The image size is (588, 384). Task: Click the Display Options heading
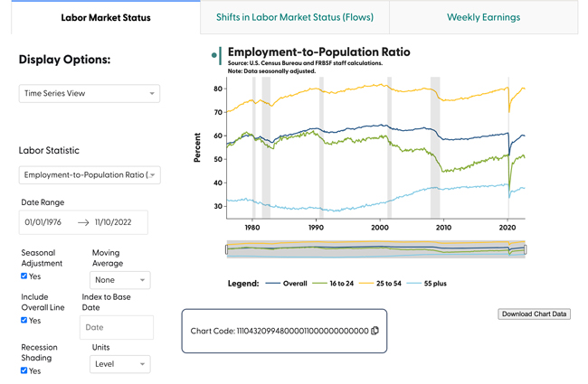[x=64, y=60]
